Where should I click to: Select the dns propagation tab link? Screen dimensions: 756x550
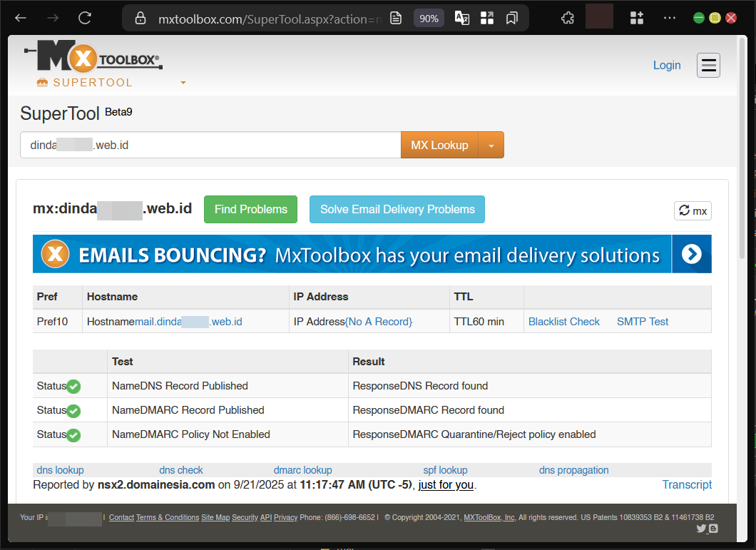click(x=573, y=470)
